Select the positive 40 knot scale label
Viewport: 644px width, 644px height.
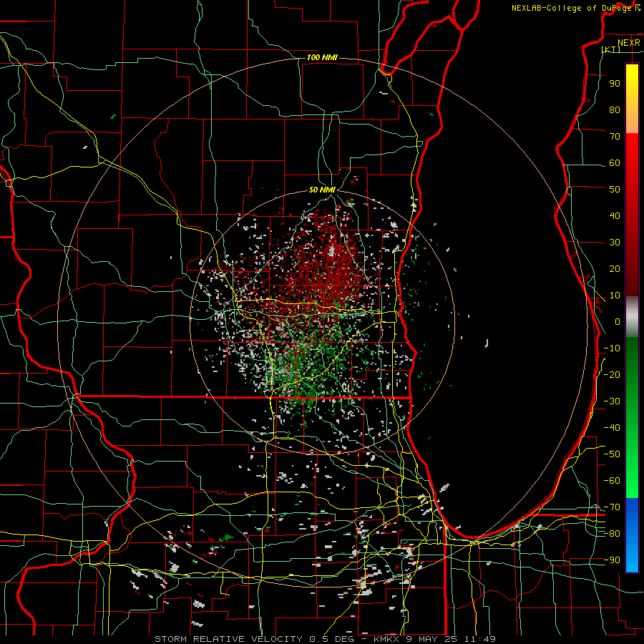(x=615, y=216)
